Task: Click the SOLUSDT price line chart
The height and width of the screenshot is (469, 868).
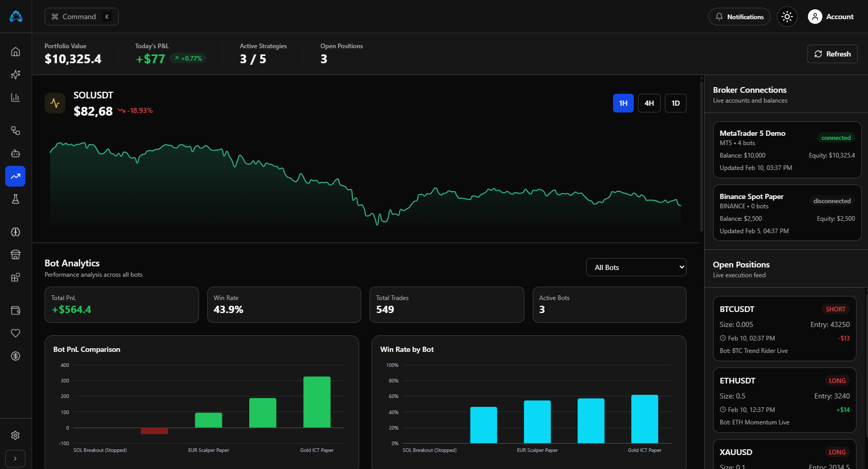Action: pyautogui.click(x=365, y=184)
